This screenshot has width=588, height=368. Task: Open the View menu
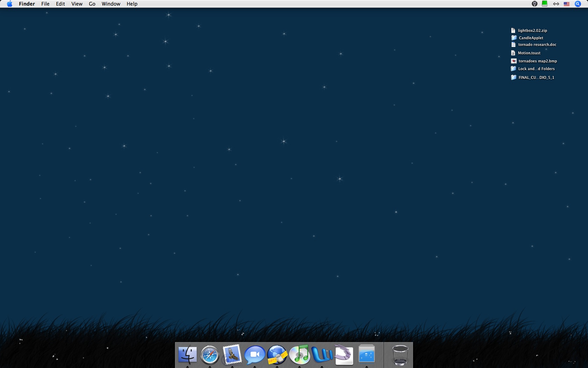coord(77,4)
